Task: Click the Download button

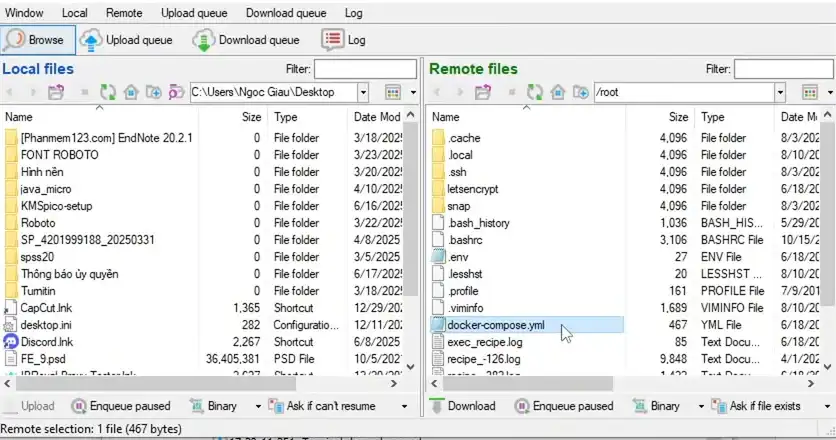Action: point(463,406)
